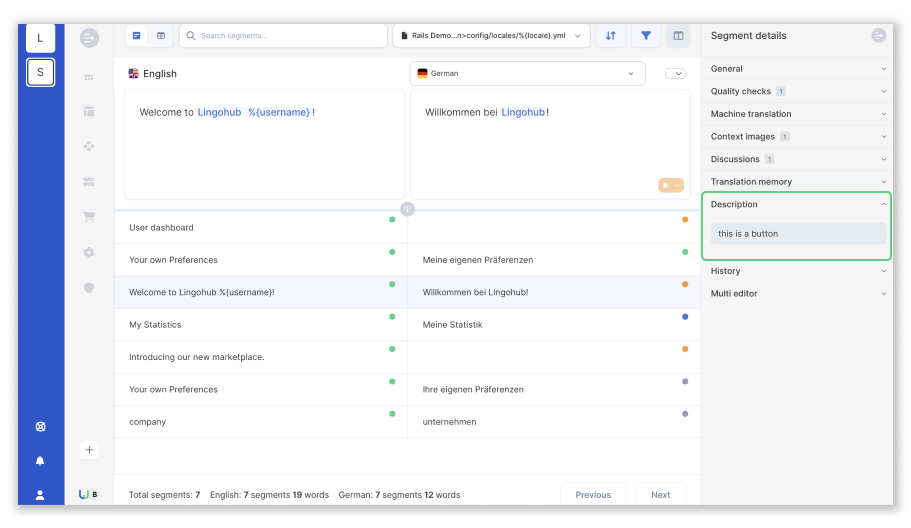Select the 'company' segment row
Image resolution: width=911 pixels, height=528 pixels.
click(x=260, y=422)
